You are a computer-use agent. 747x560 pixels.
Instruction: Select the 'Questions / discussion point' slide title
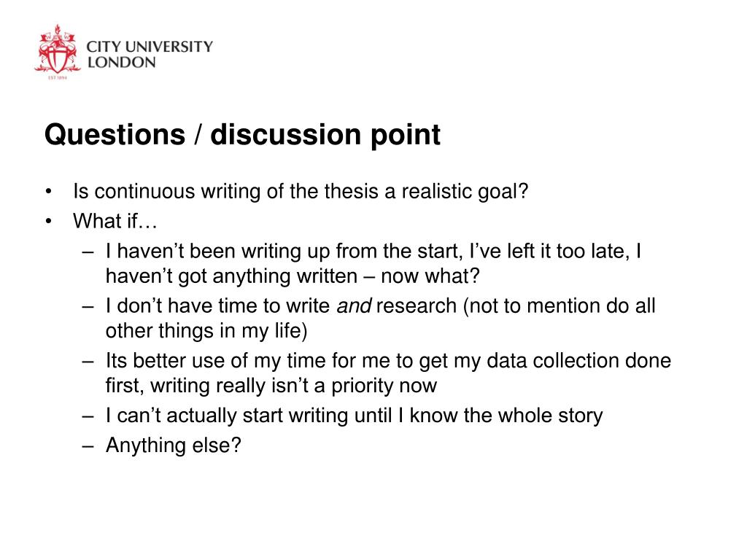tap(242, 134)
